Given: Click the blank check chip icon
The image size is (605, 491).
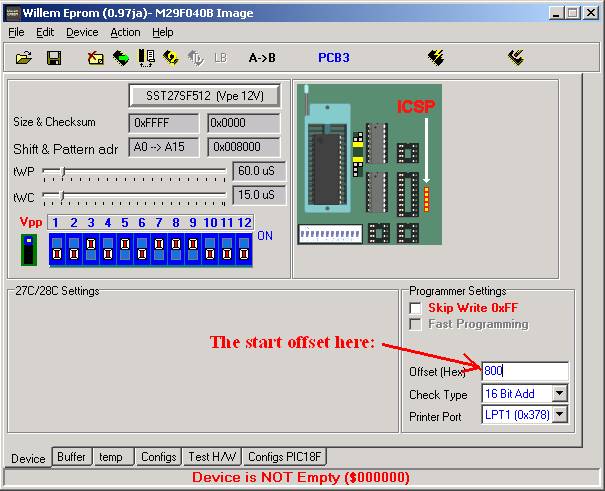Looking at the screenshot, I should 147,58.
